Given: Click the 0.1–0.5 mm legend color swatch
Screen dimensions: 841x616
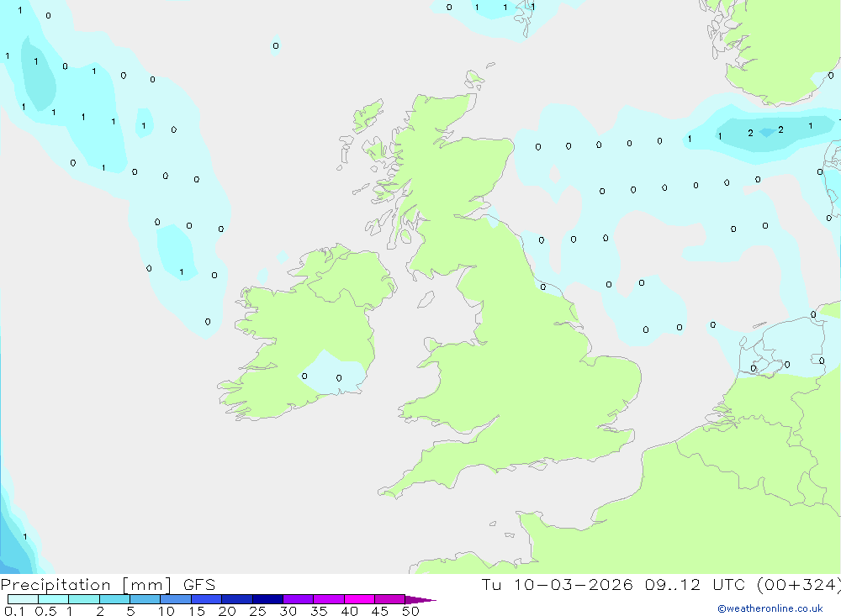Looking at the screenshot, I should coord(23,599).
